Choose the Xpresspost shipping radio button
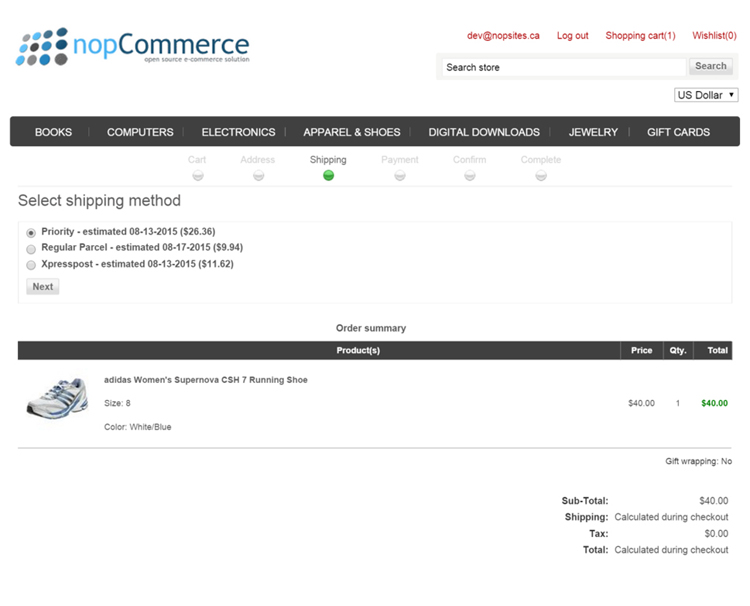Viewport: 750px width, 606px height. pos(31,265)
